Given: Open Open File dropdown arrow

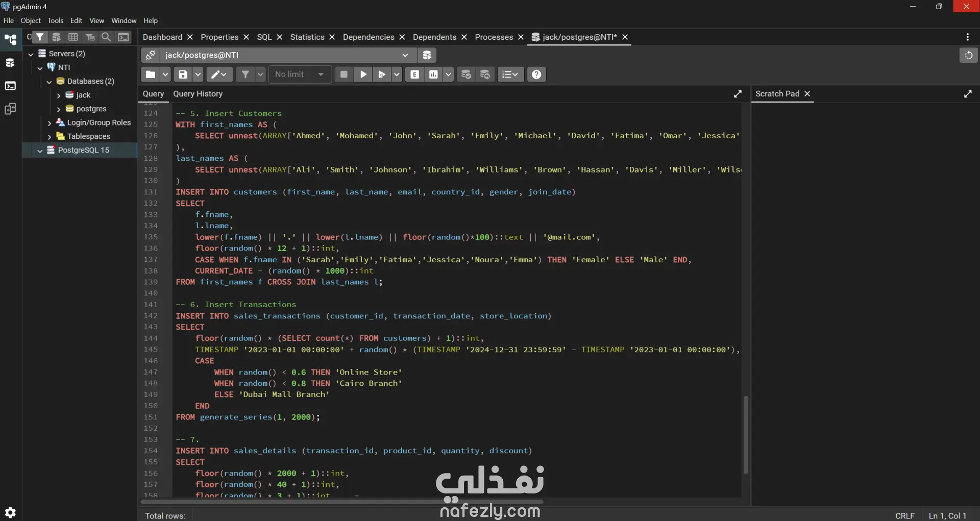Looking at the screenshot, I should click(165, 75).
